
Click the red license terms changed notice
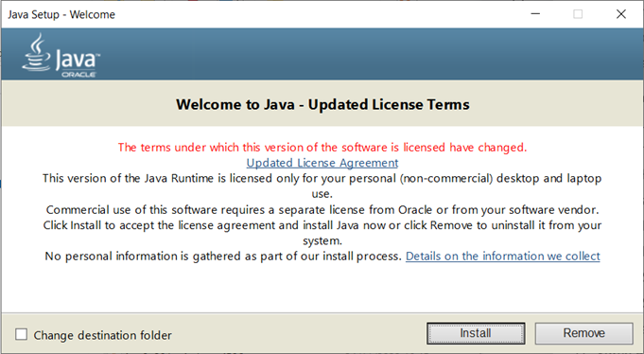322,148
